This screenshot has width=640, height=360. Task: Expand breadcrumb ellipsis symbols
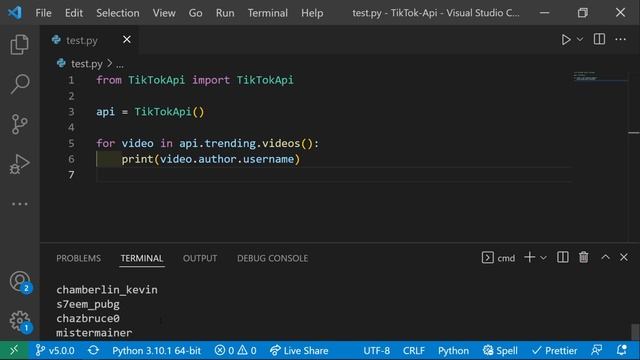(120, 64)
